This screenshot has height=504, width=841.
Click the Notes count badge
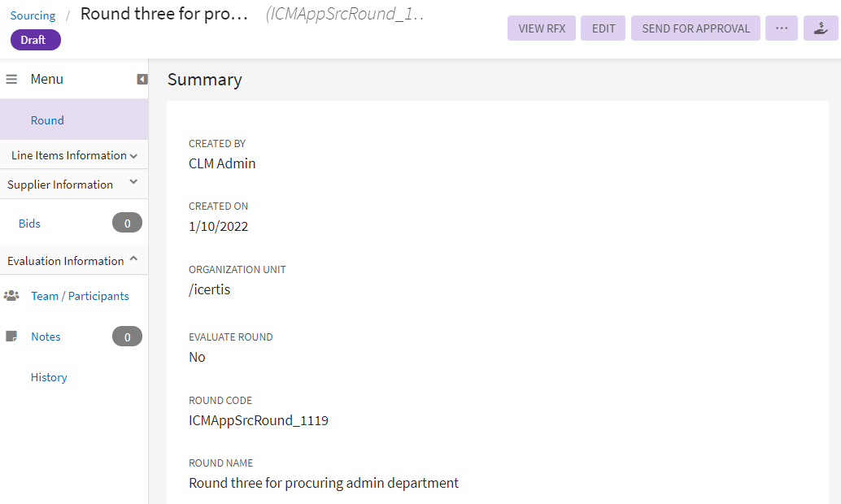click(127, 337)
